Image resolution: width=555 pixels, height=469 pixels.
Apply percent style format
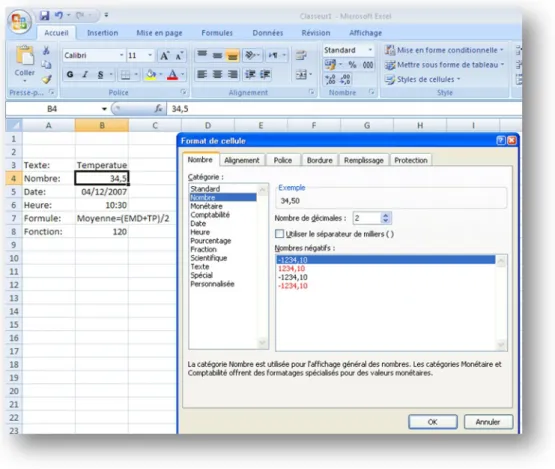(x=352, y=65)
